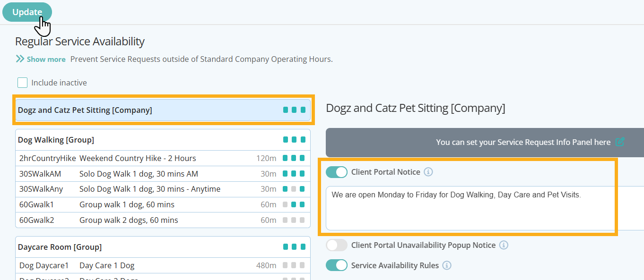Image resolution: width=644 pixels, height=280 pixels.
Task: Choose 60Gwalk2 Group walk 2 dogs row
Action: [163, 220]
